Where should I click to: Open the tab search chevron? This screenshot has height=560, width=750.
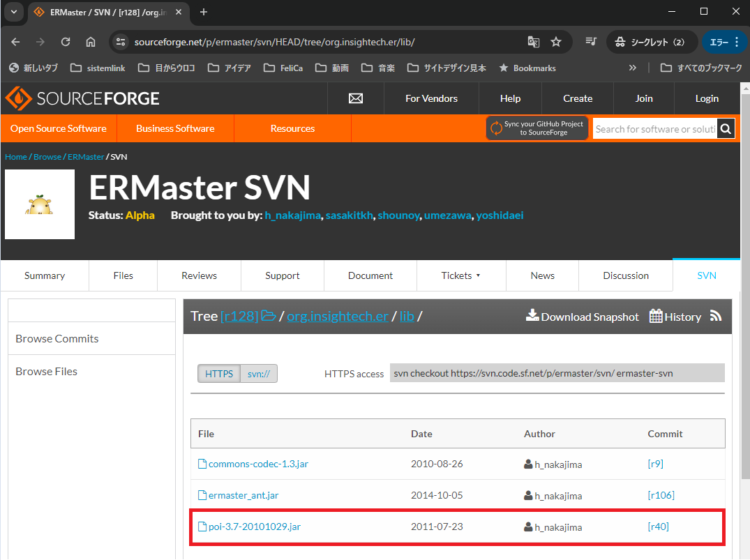[13, 12]
